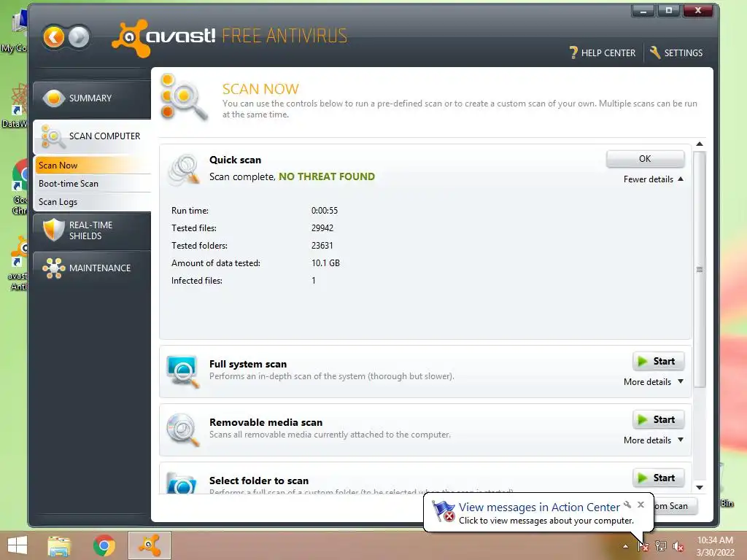Open File Explorer from the taskbar
The width and height of the screenshot is (747, 560).
(x=59, y=545)
